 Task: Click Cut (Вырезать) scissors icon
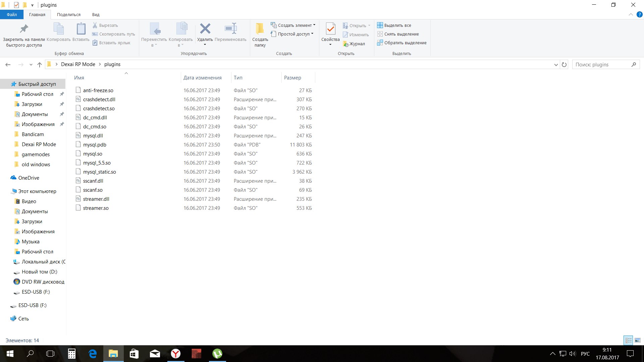(95, 25)
